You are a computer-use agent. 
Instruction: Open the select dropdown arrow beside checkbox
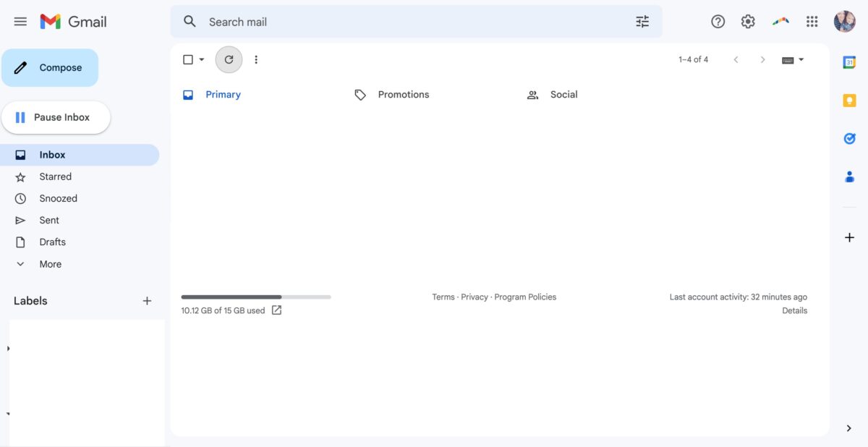(202, 59)
